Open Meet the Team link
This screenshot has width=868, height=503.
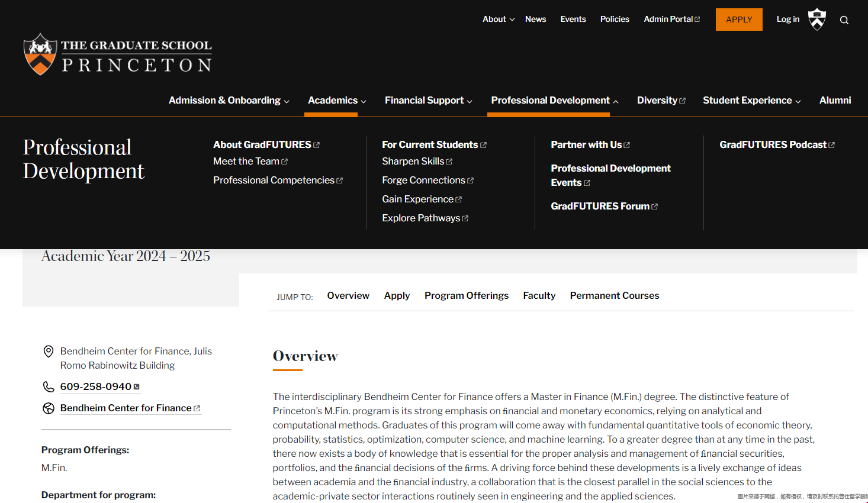coord(250,162)
